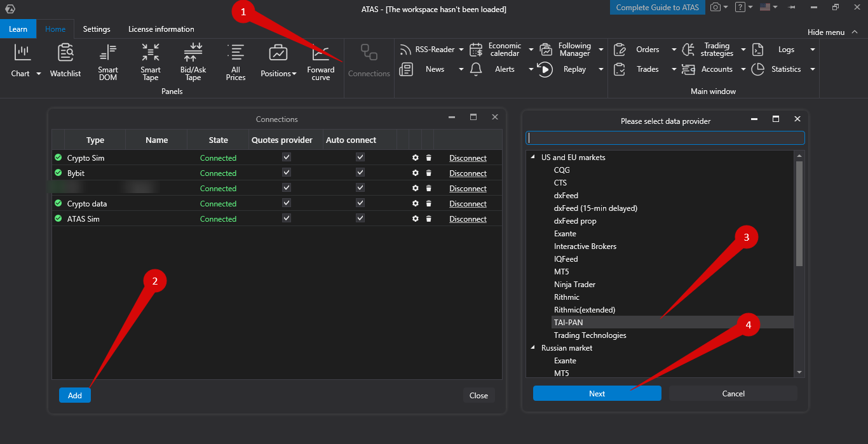Toggle Auto connect for ATAS Sim
Viewport: 868px width, 444px height.
coord(360,218)
